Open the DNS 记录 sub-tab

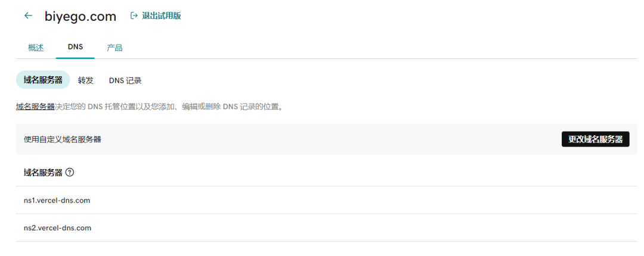[x=125, y=80]
